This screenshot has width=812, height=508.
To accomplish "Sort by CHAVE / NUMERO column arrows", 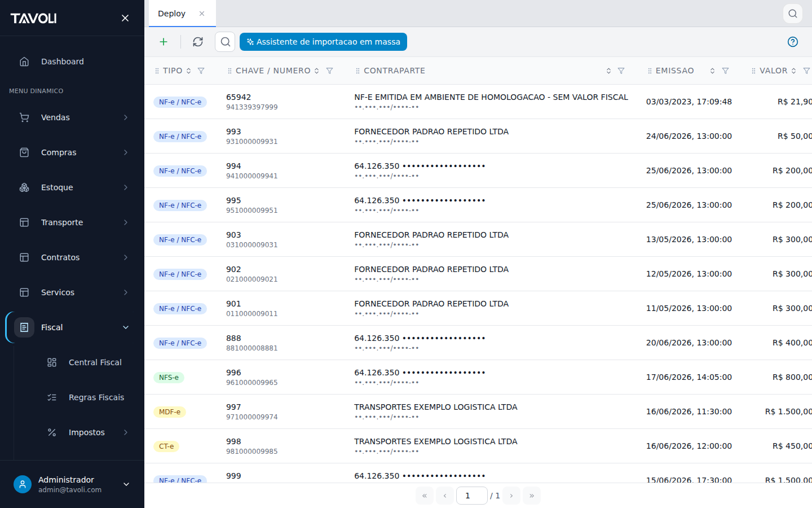I will point(316,71).
